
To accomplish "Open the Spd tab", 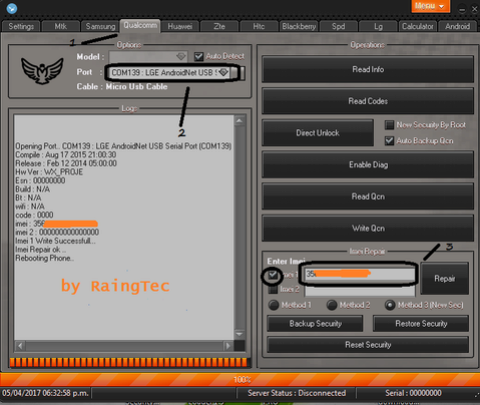I will [x=338, y=26].
